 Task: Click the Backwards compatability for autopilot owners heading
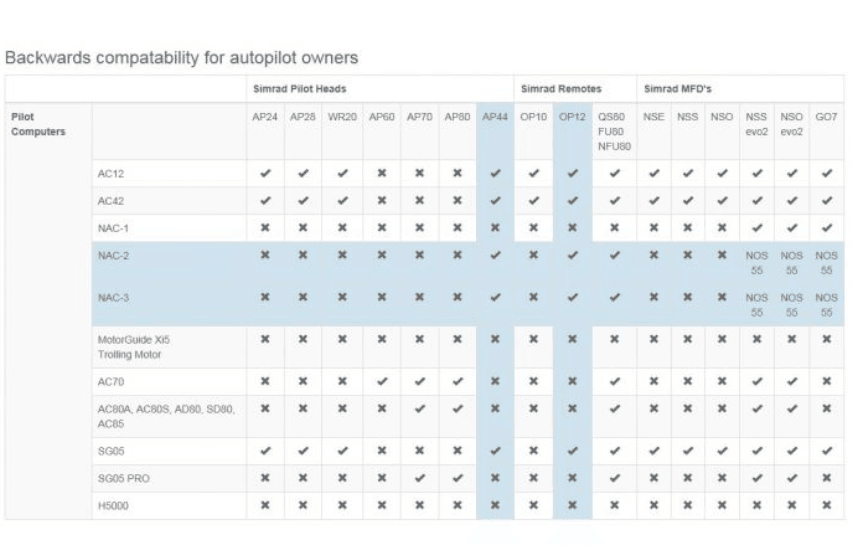(181, 58)
